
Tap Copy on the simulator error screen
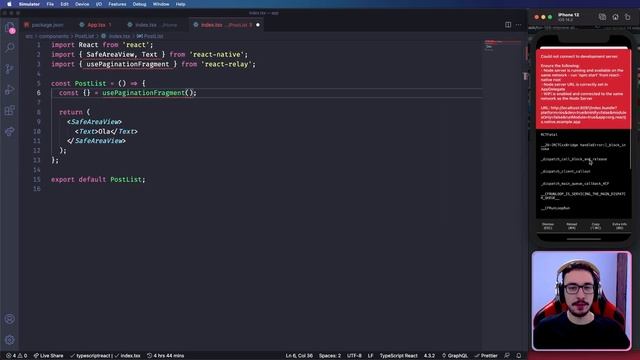point(596,226)
